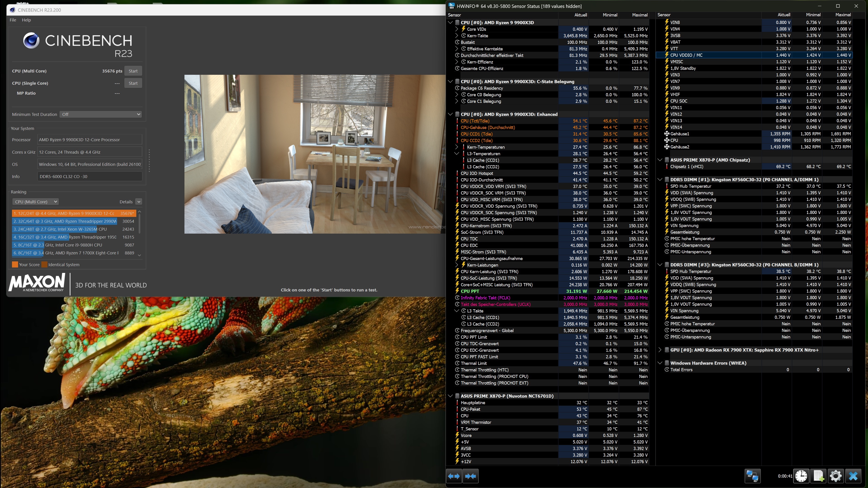868x488 pixels.
Task: Select the T_Sensor temperature row
Action: [551, 429]
